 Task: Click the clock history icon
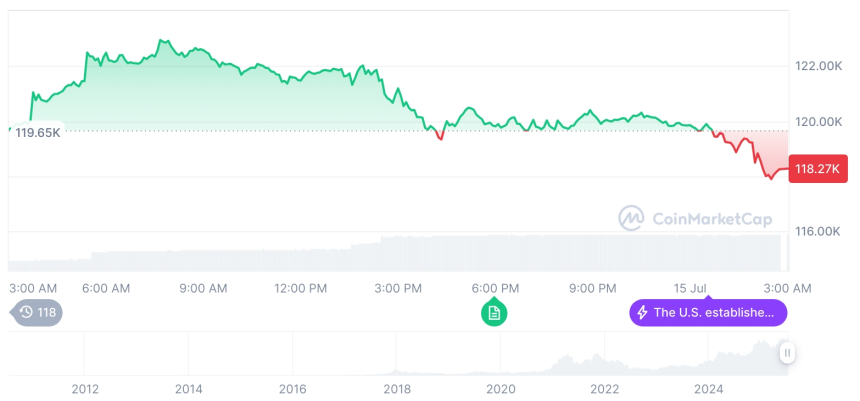25,313
